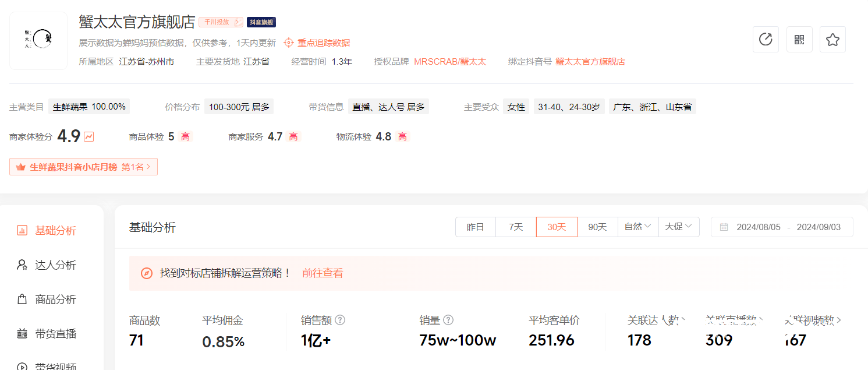Open the 自然 dropdown
The image size is (868, 370).
tap(638, 227)
